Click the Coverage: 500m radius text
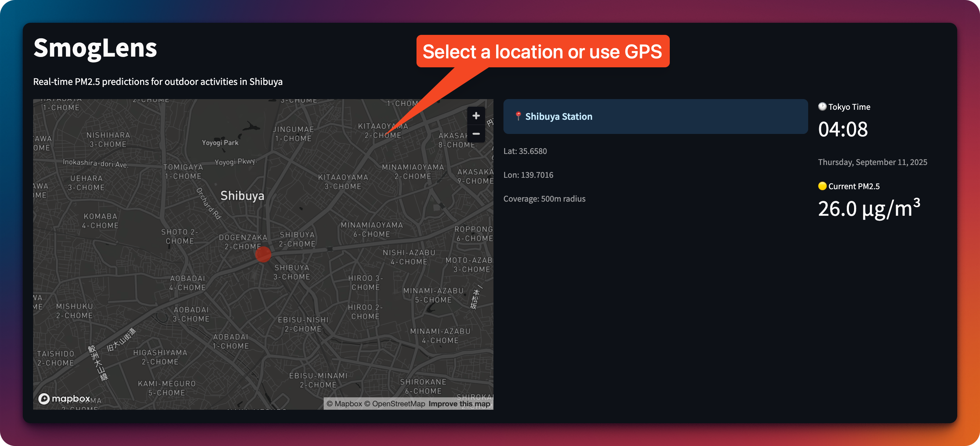 (544, 198)
